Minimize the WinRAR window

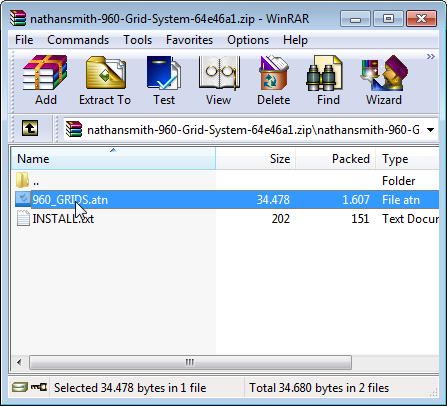pyautogui.click(x=355, y=19)
